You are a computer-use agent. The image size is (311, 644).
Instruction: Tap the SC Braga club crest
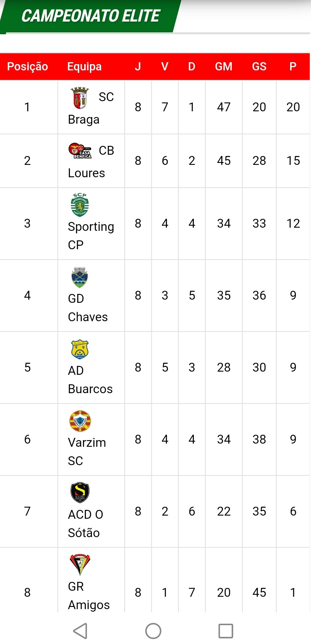coord(79,98)
